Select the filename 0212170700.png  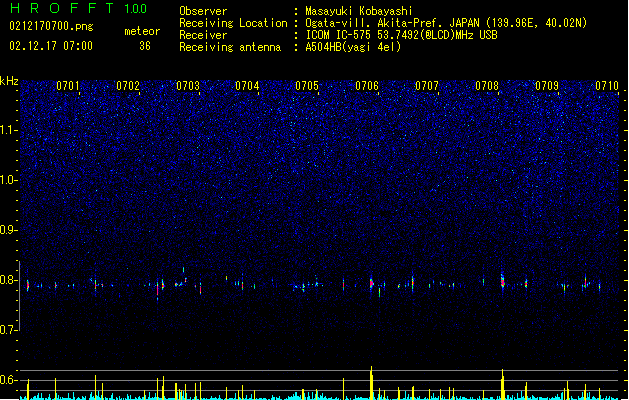point(51,26)
